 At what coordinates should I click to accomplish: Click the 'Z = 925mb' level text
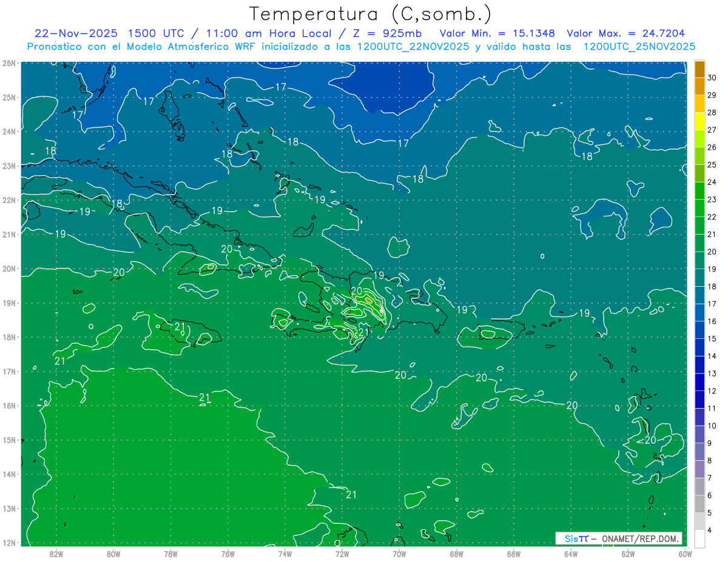[386, 33]
